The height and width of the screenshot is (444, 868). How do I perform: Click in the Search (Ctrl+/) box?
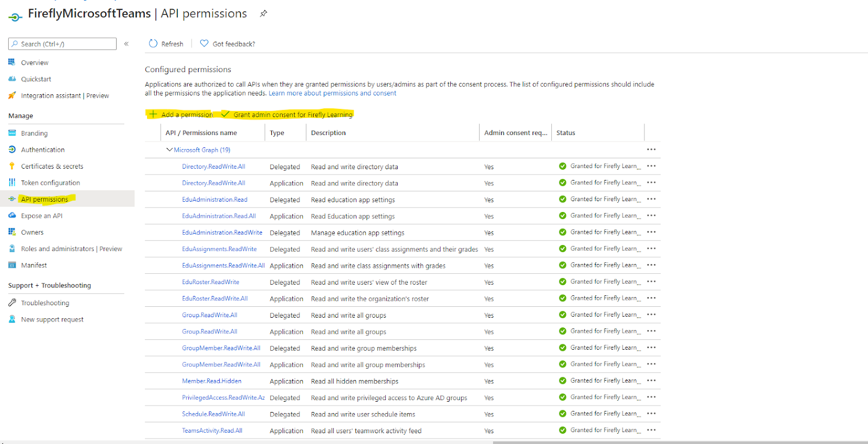(62, 44)
